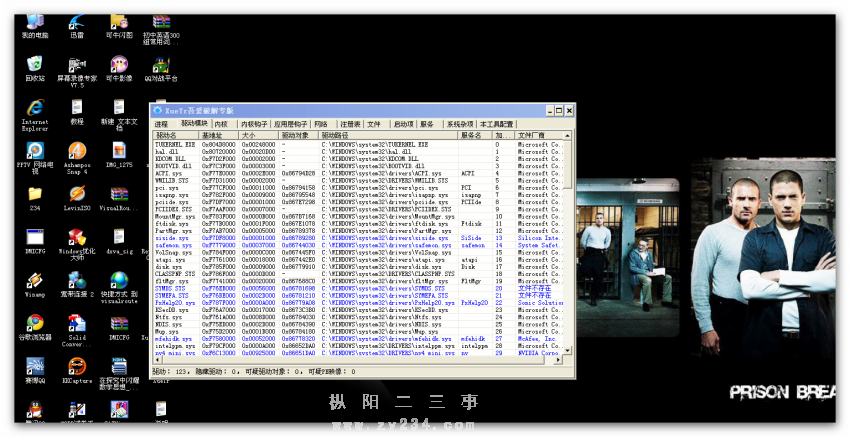Switch to the 网络 tab
Image resolution: width=850 pixels, height=437 pixels.
tap(321, 124)
